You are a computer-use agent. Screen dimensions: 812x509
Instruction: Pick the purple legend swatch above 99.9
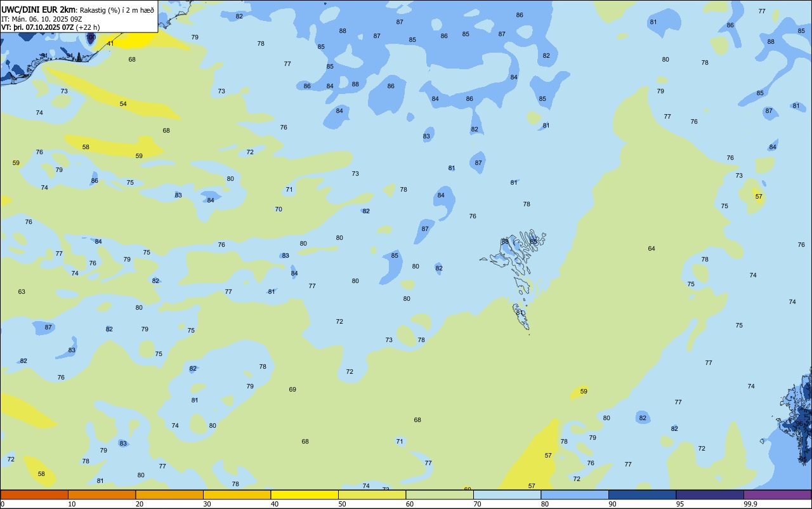(x=777, y=494)
